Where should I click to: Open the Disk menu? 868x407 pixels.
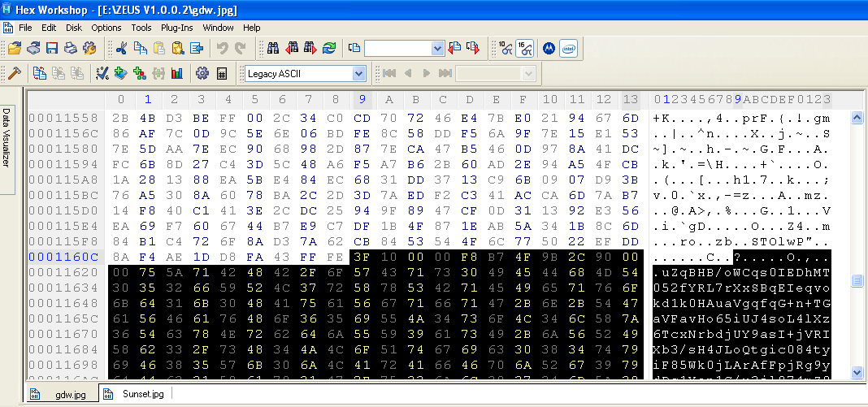[x=74, y=27]
